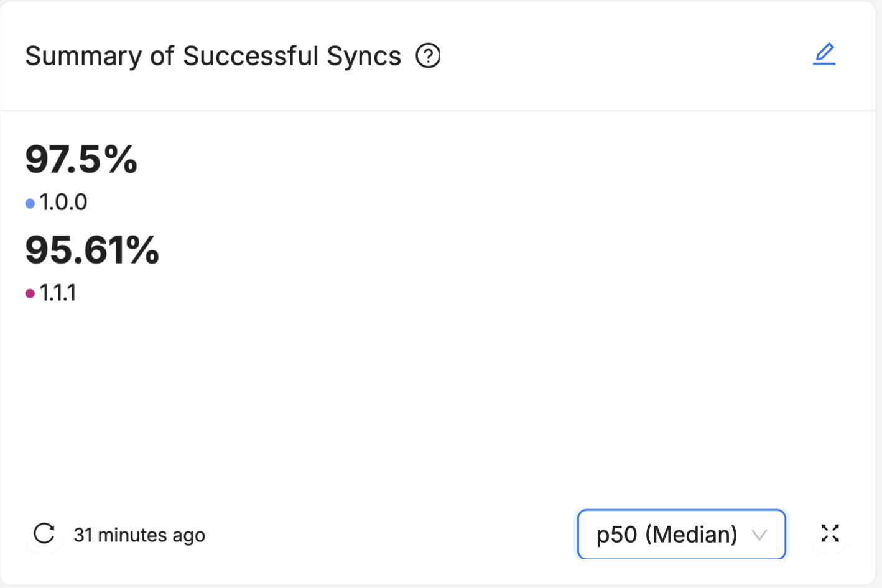Expand the aggregation method dropdown
Screen dimensions: 882x588
pyautogui.click(x=681, y=533)
